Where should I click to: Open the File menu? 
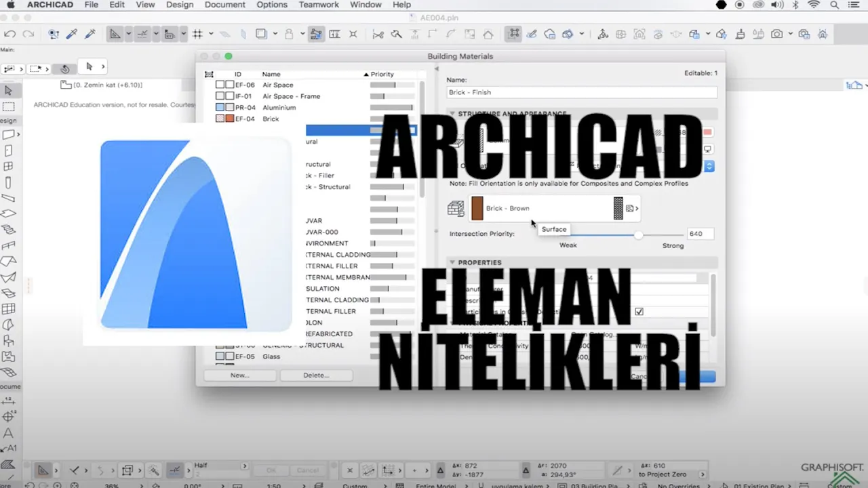coord(92,5)
